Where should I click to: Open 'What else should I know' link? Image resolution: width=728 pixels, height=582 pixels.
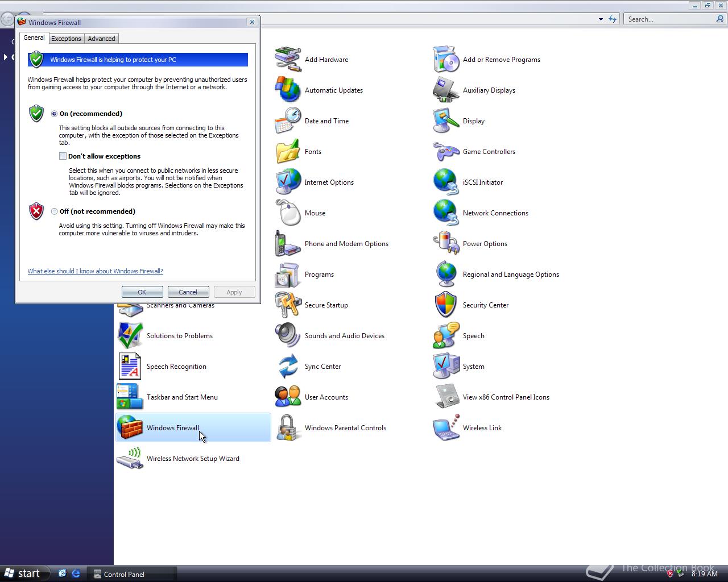(96, 271)
